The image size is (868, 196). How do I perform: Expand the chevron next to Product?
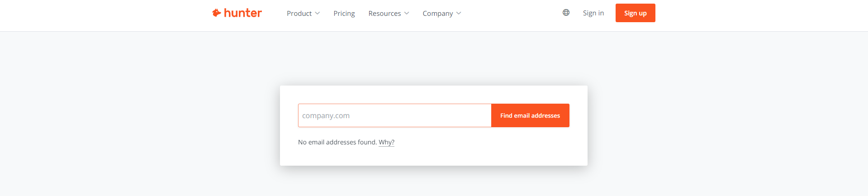click(318, 13)
